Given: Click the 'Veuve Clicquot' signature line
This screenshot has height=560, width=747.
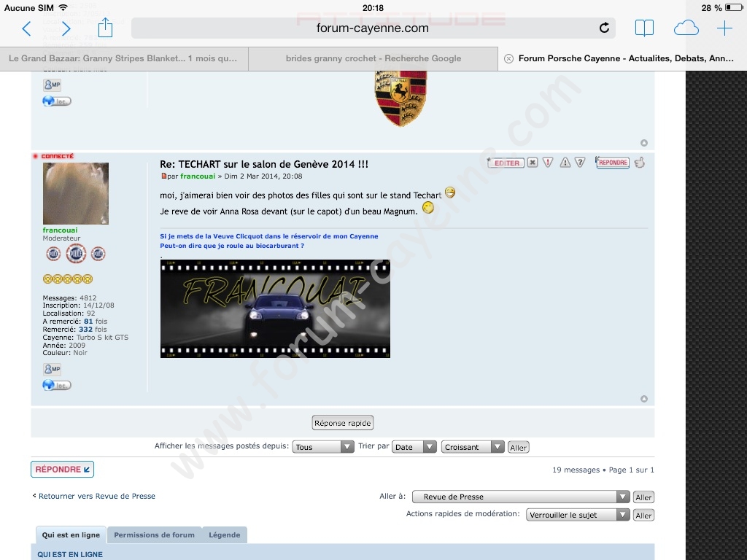Looking at the screenshot, I should [268, 236].
